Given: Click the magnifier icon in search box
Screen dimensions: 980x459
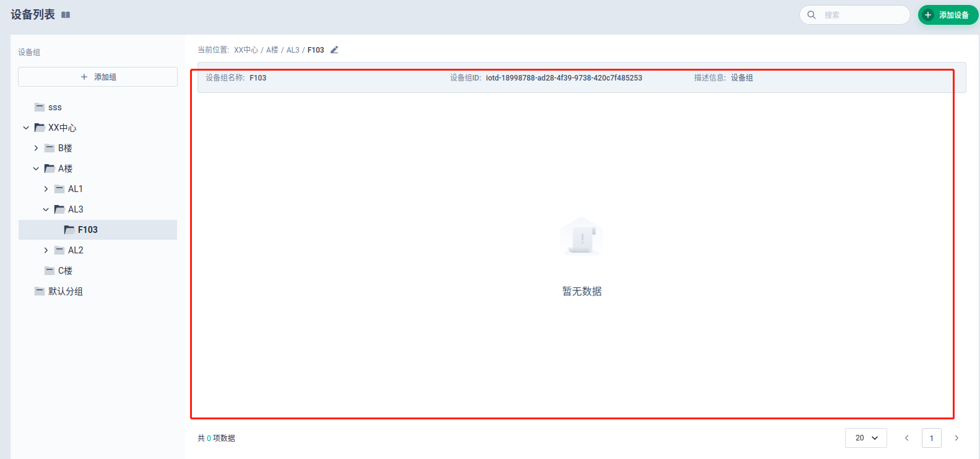Looking at the screenshot, I should coord(812,15).
